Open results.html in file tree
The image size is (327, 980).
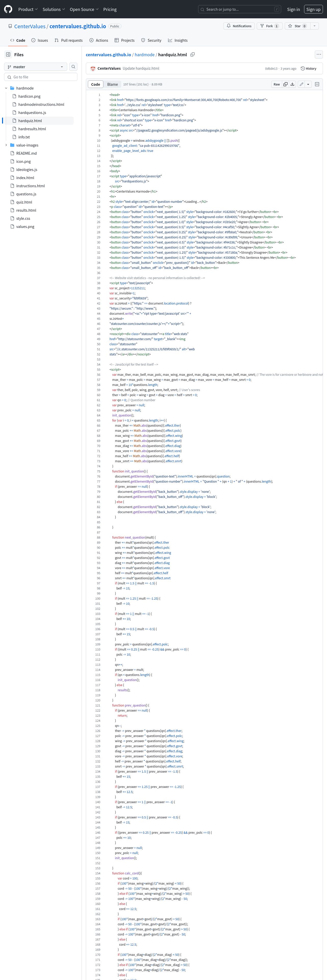click(x=26, y=210)
